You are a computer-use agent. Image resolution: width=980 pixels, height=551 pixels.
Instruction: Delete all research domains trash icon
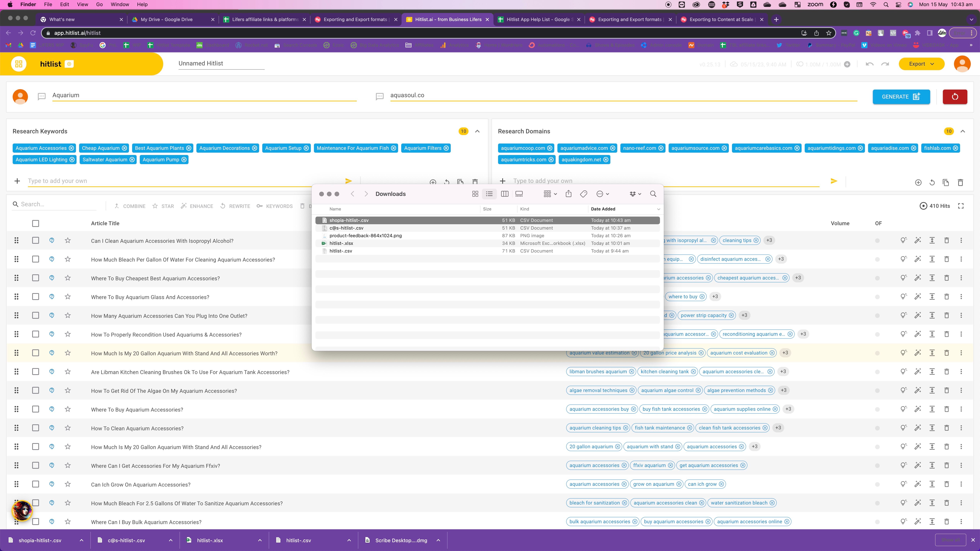click(x=960, y=183)
